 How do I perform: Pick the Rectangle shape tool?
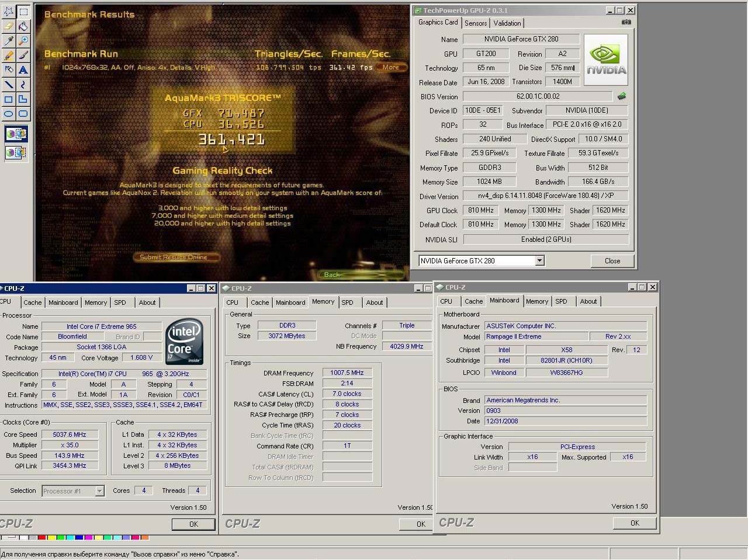point(8,99)
